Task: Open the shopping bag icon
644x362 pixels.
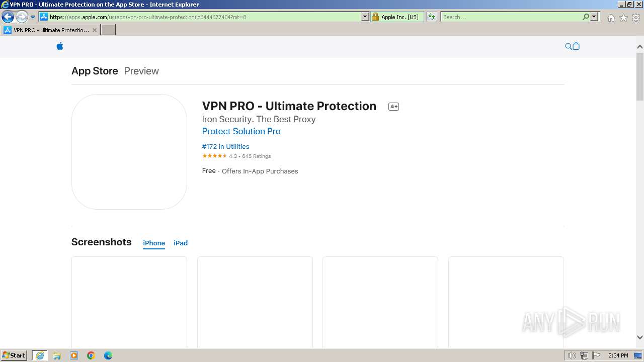Action: tap(576, 46)
